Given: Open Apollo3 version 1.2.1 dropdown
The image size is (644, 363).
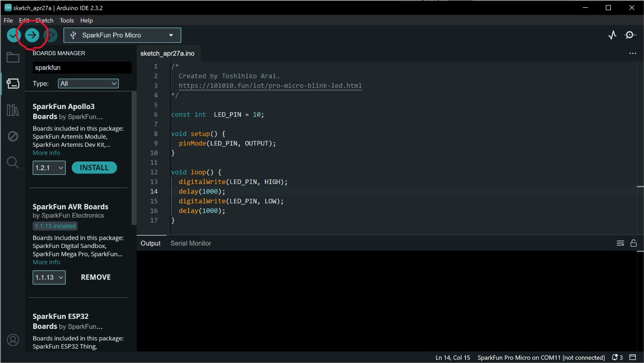Looking at the screenshot, I should pyautogui.click(x=49, y=168).
